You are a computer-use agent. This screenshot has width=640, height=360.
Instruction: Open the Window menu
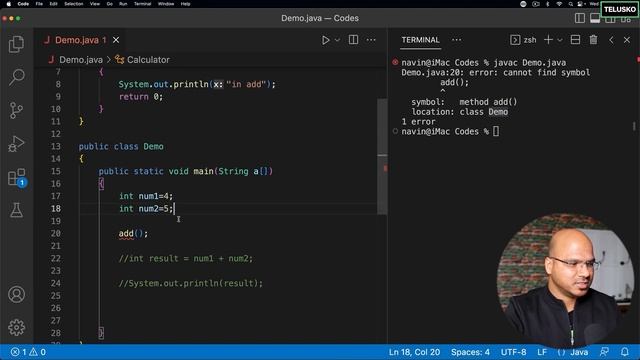pos(166,4)
